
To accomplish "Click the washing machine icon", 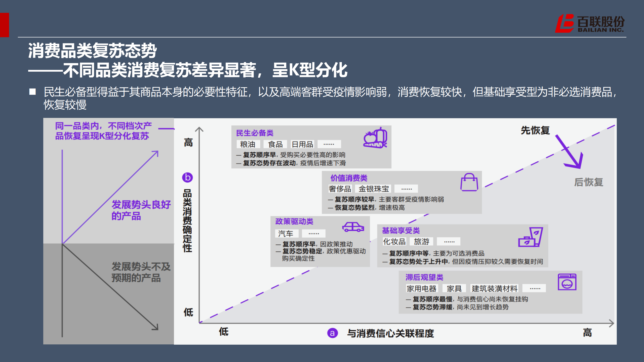I will (x=567, y=282).
